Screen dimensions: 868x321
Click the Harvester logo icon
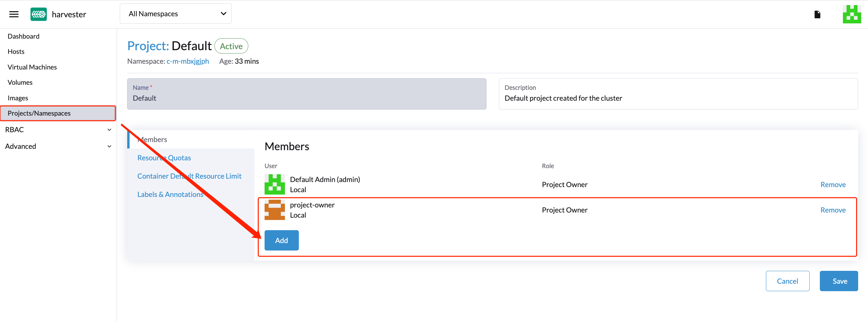(39, 14)
